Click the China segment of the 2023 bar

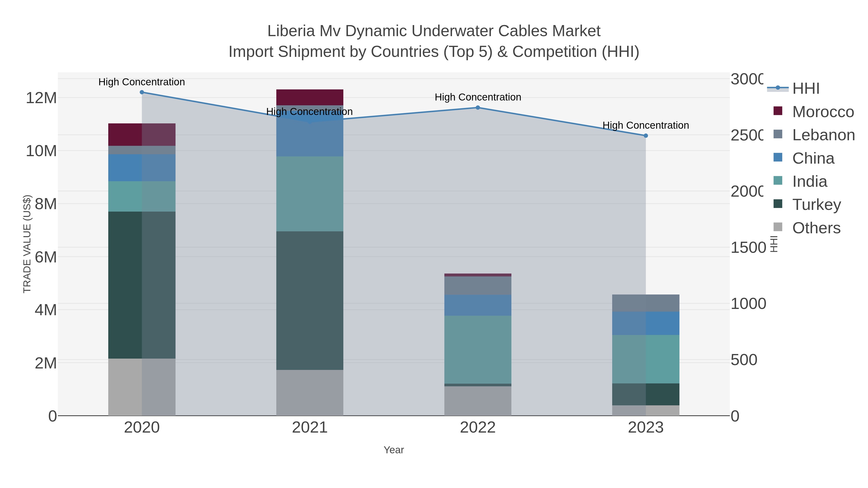pyautogui.click(x=646, y=324)
